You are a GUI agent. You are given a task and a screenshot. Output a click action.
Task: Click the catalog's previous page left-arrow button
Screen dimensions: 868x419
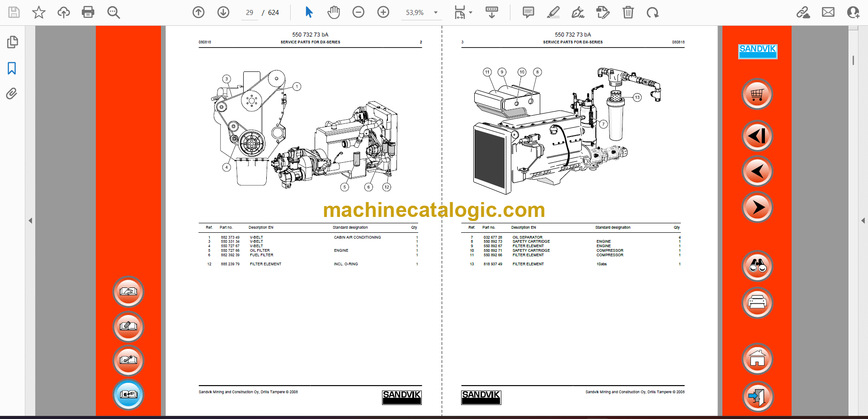click(757, 171)
